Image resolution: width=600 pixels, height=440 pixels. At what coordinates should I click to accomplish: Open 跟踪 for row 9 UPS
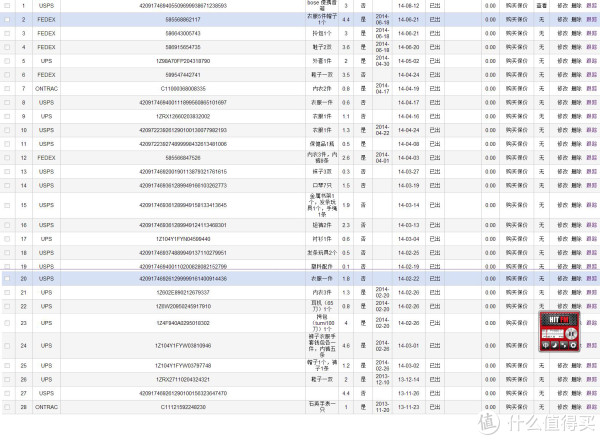point(591,116)
